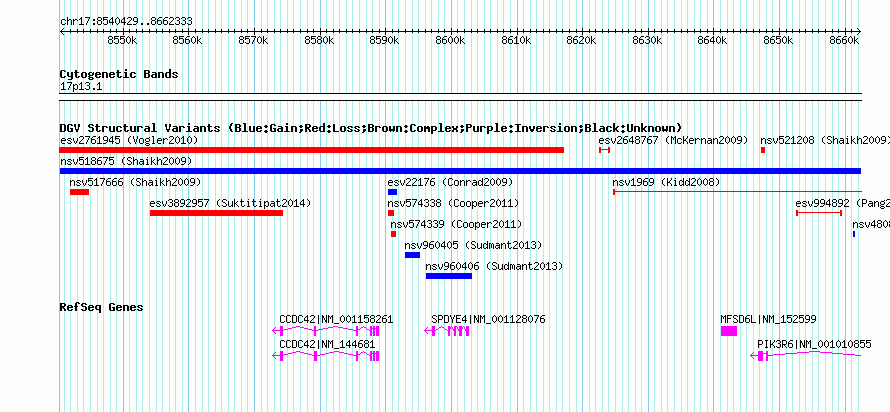The height and width of the screenshot is (412, 890).
Task: Open CCDC42|NM_144681 gene label
Action: (x=327, y=344)
